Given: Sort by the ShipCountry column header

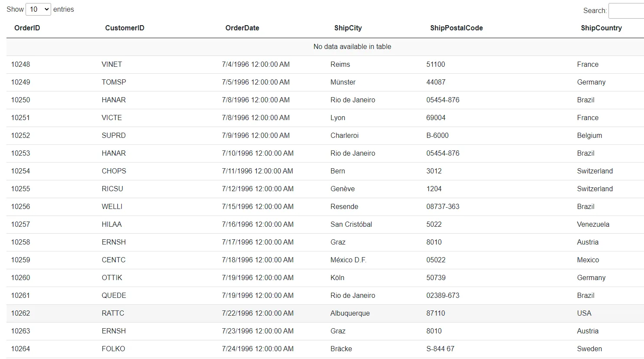Looking at the screenshot, I should [x=601, y=28].
